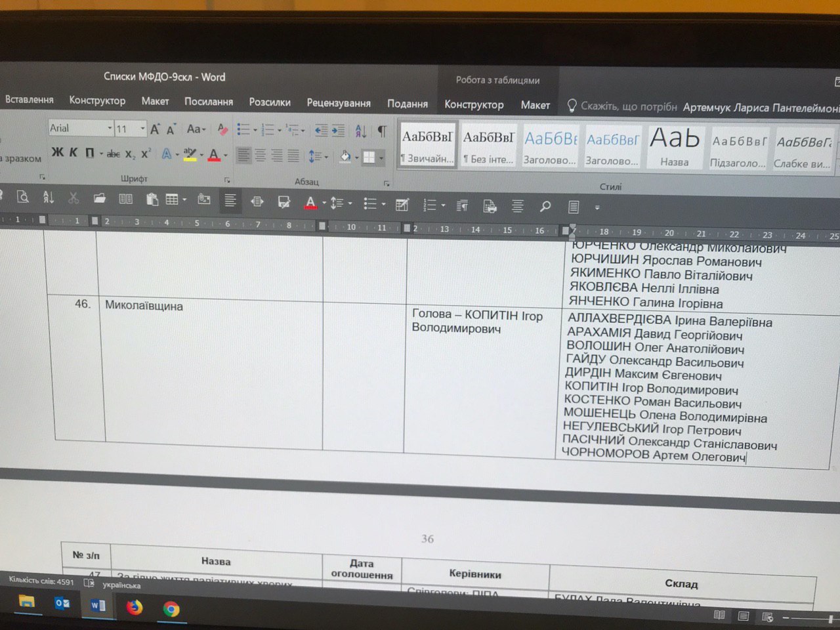Apply the red font color A in the ribbon

click(x=213, y=156)
